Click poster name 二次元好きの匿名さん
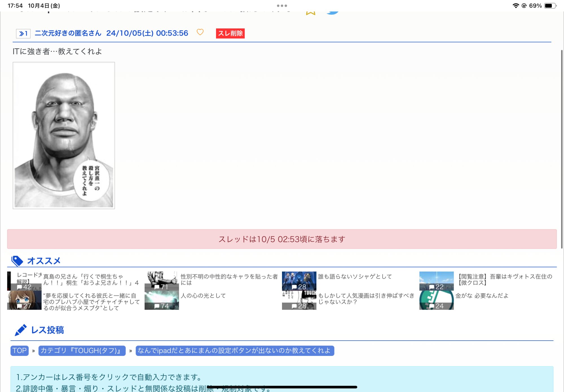Viewport: 564px width, 392px height. [68, 33]
